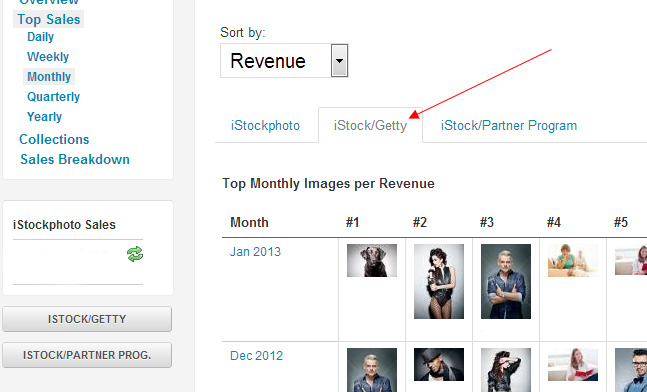This screenshot has height=392, width=647.
Task: Open the Collections sidebar link
Action: tap(54, 139)
